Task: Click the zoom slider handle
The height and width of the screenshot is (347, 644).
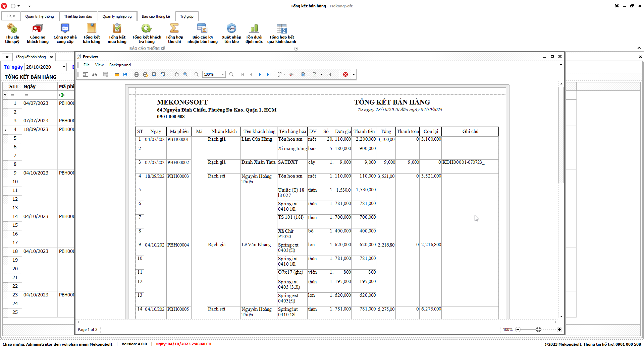Action: click(538, 330)
